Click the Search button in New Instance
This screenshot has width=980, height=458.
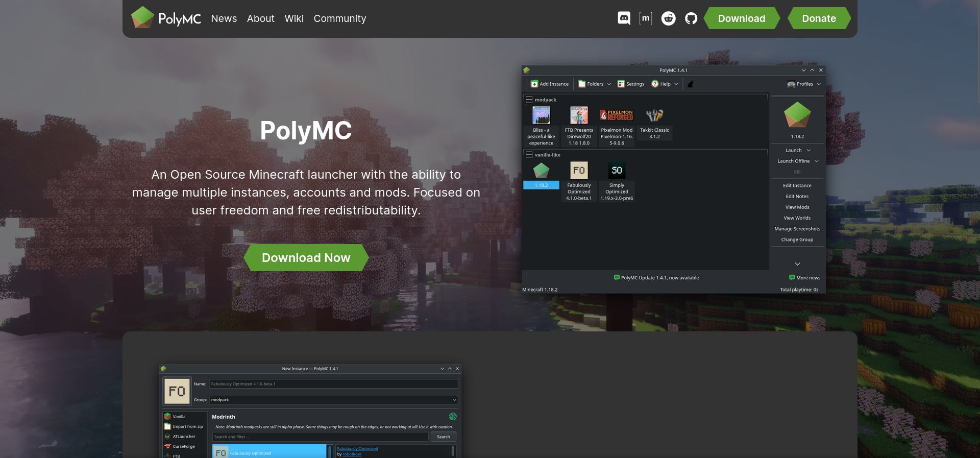click(444, 437)
